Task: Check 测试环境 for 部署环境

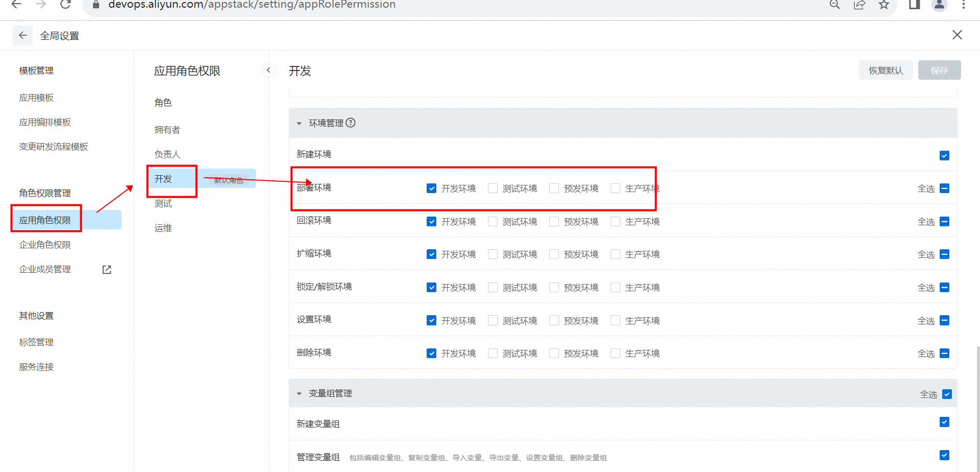Action: click(x=493, y=188)
